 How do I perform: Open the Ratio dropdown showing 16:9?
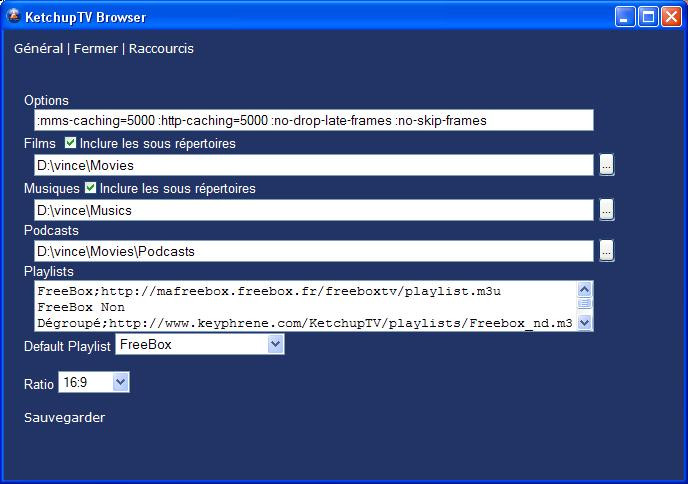coord(94,382)
